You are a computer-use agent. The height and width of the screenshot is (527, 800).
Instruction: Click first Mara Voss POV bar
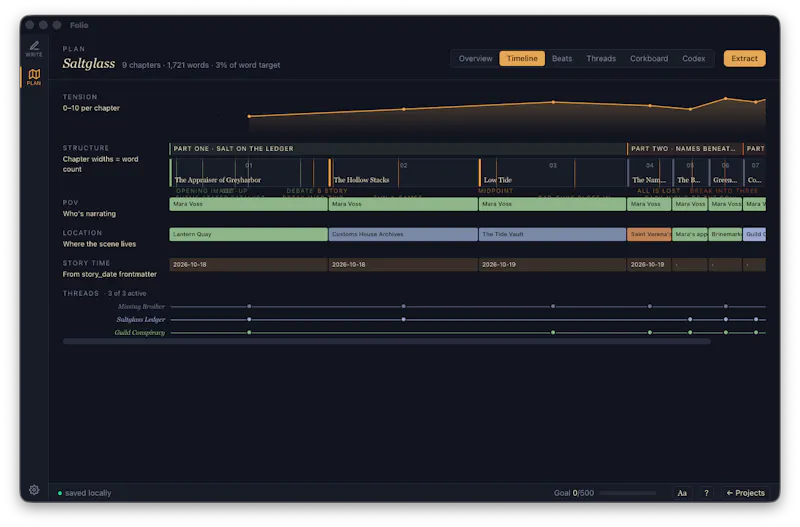click(x=248, y=204)
